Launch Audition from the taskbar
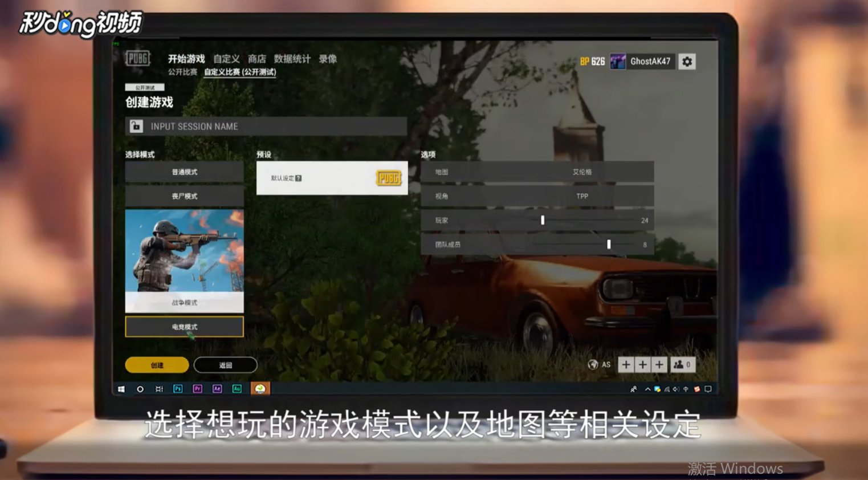Image resolution: width=868 pixels, height=480 pixels. click(x=237, y=389)
